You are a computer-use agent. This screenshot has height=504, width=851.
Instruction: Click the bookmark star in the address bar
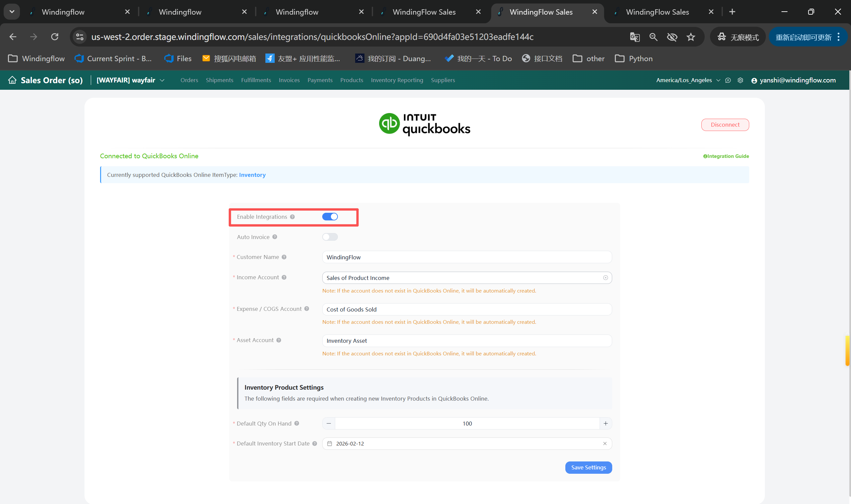(691, 37)
